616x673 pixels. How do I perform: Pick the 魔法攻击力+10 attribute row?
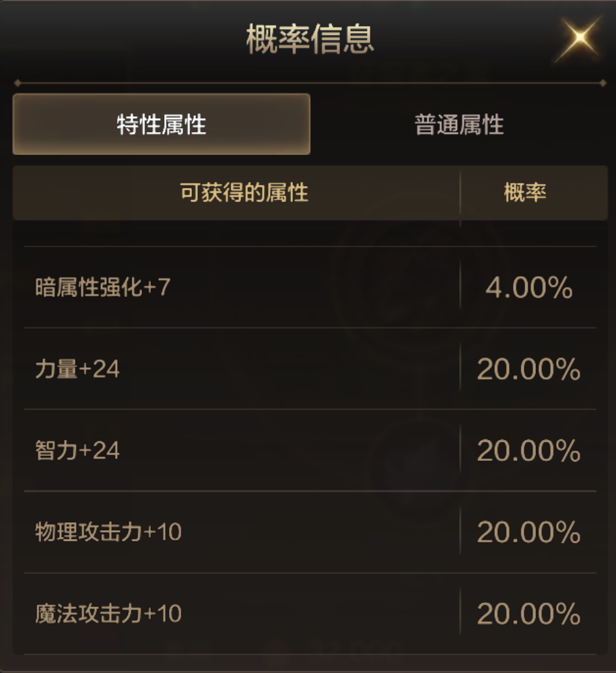pyautogui.click(x=108, y=614)
